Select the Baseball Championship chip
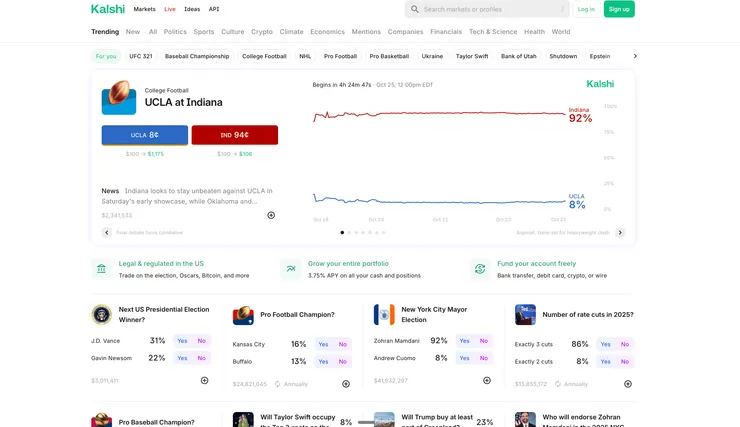740x427 pixels. click(197, 56)
